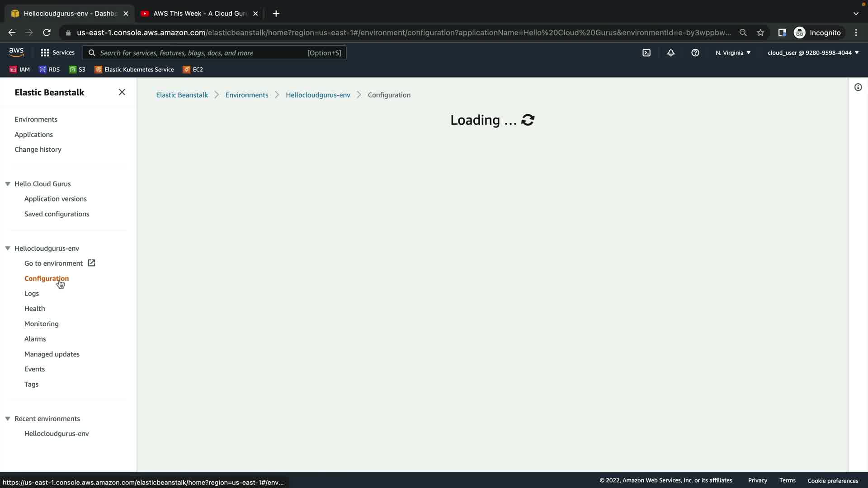868x488 pixels.
Task: Open the AWS help question-mark icon
Action: [695, 53]
